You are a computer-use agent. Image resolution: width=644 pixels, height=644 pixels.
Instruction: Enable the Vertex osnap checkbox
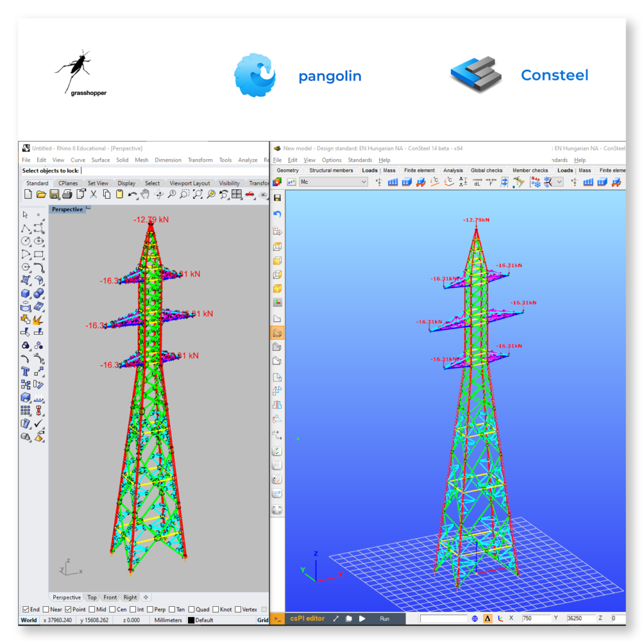pos(238,609)
